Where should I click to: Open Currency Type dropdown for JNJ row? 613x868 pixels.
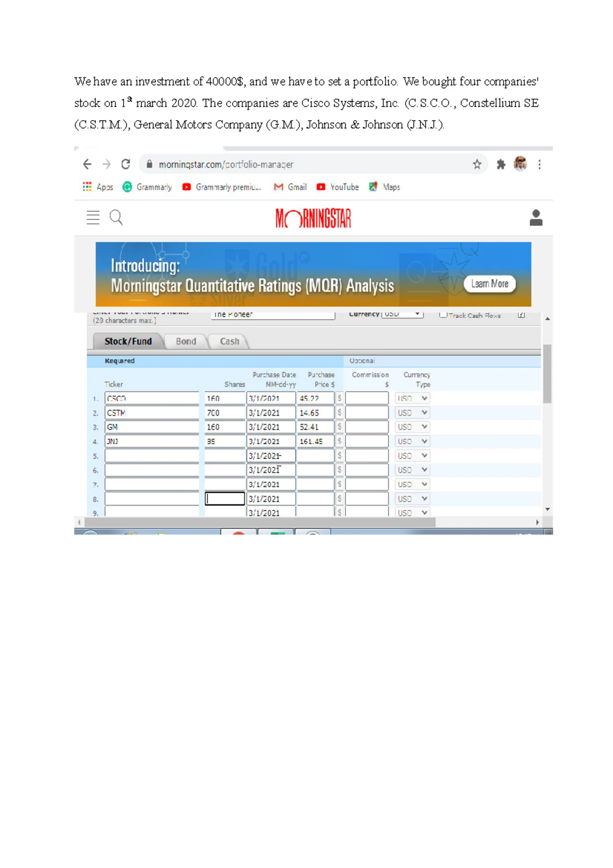pyautogui.click(x=412, y=441)
